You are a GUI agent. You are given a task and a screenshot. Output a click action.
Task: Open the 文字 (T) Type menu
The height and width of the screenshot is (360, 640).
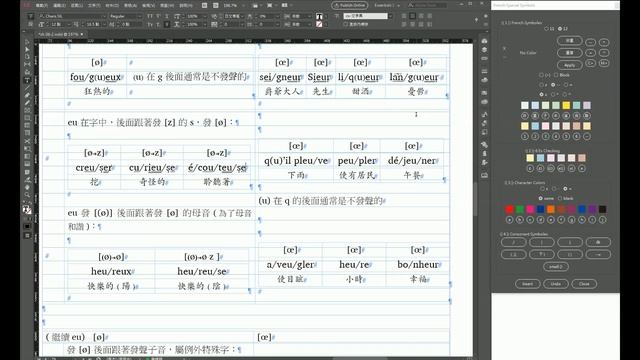pyautogui.click(x=94, y=6)
